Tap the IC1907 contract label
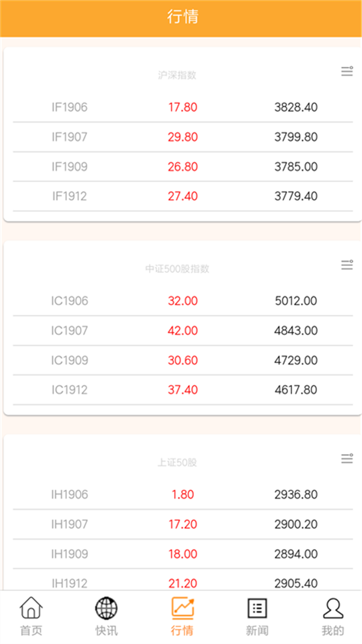 pyautogui.click(x=69, y=331)
